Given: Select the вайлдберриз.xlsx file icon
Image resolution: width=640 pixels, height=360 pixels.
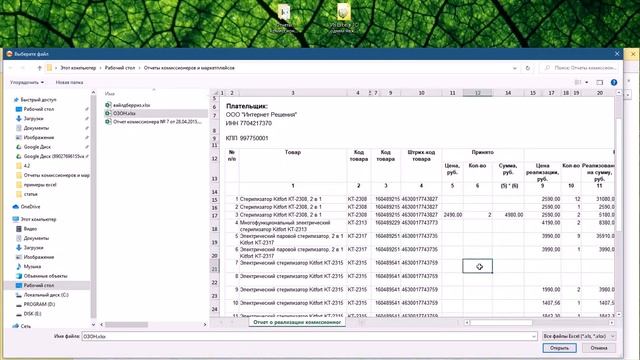Looking at the screenshot, I should [108, 105].
